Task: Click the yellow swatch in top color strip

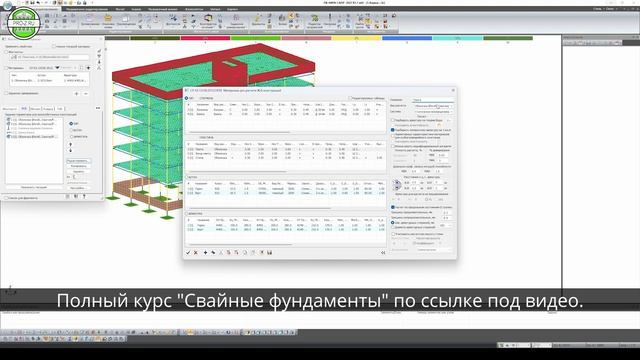Action: point(356,38)
